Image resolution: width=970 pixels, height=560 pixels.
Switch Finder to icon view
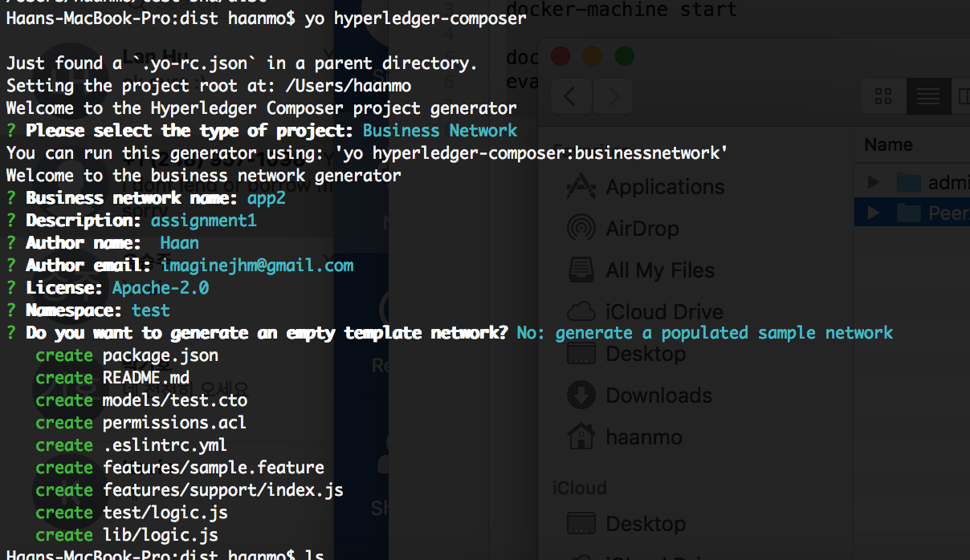(x=883, y=97)
